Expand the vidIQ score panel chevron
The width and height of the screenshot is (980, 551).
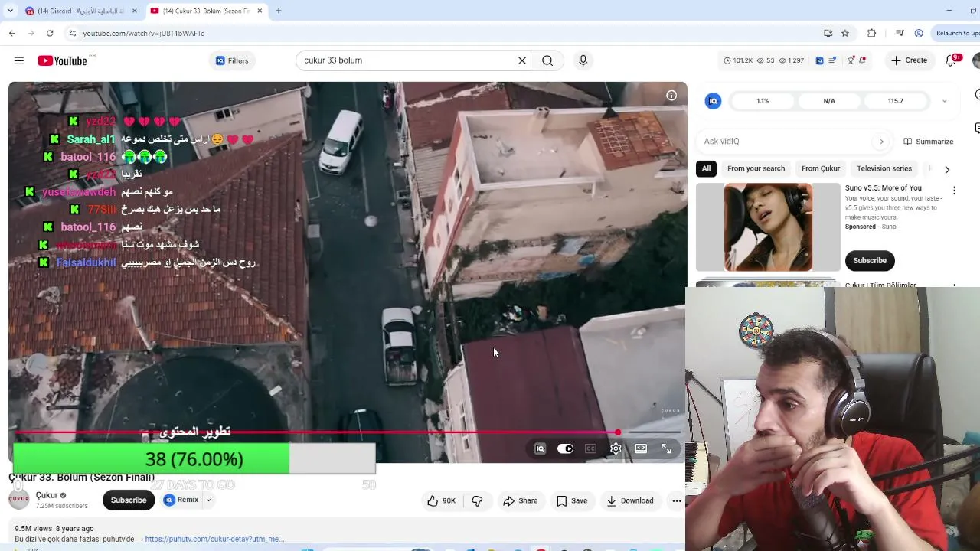click(944, 101)
